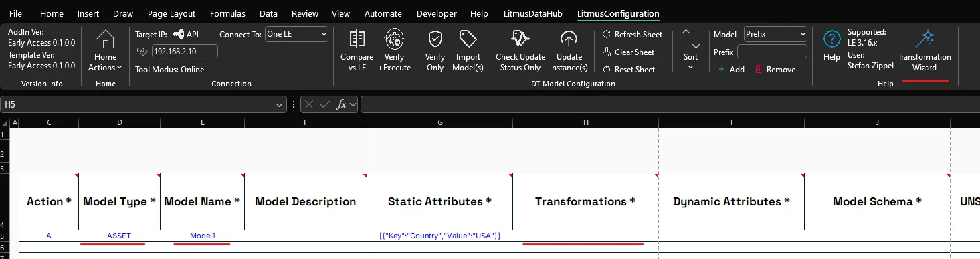The image size is (980, 259).
Task: Click Import Model(s) tag icon
Action: point(468,50)
